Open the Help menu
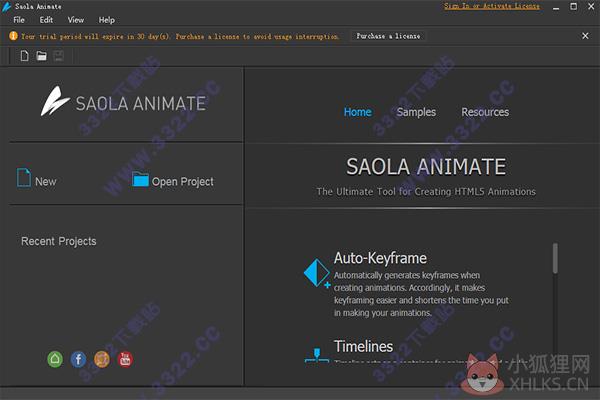The height and width of the screenshot is (400, 600). 106,20
